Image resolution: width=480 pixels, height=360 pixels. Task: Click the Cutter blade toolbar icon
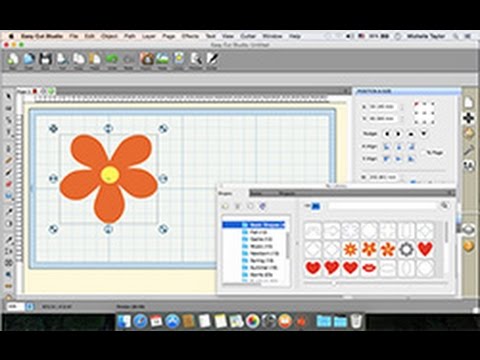212,59
